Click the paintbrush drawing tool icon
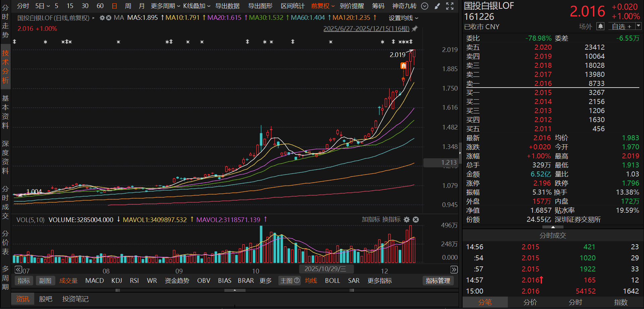This screenshot has height=309, width=644. 437,6
